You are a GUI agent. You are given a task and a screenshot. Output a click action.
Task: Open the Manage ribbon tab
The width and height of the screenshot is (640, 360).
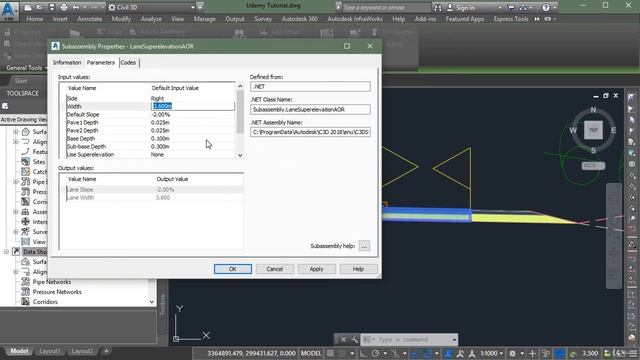click(204, 19)
